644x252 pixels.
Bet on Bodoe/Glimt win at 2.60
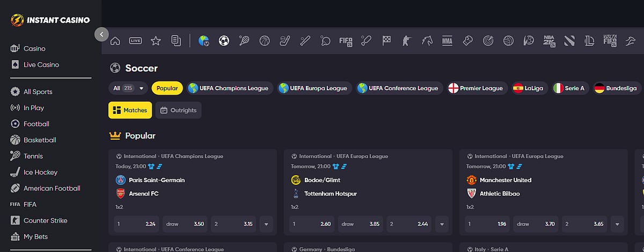point(312,224)
